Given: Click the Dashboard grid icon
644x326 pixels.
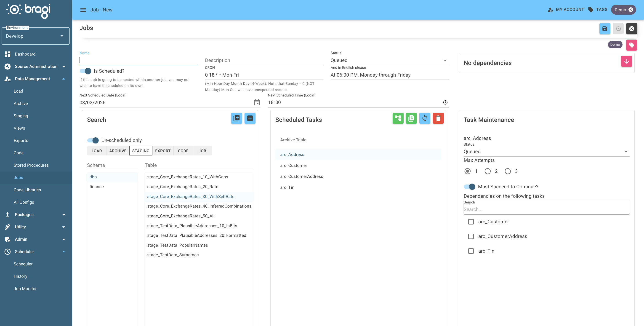Looking at the screenshot, I should click(x=8, y=54).
